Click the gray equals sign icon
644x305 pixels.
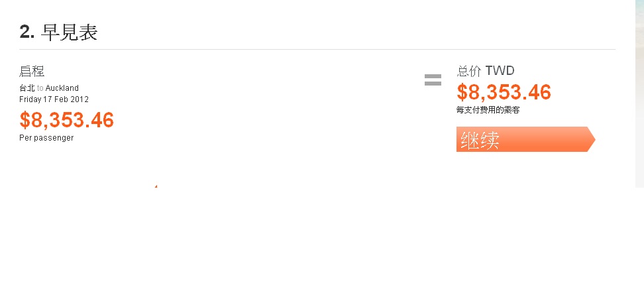pos(433,80)
